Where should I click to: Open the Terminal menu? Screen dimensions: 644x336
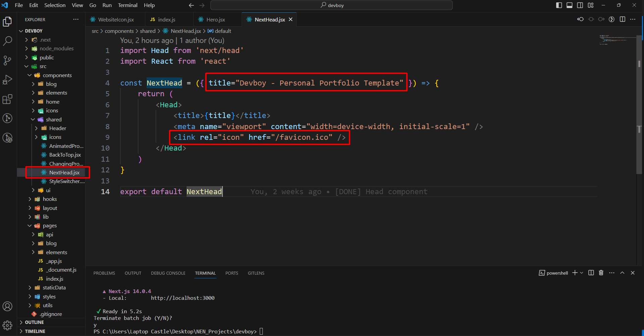pos(128,5)
